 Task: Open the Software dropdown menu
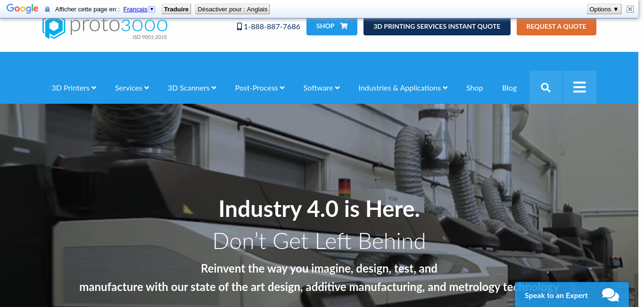click(322, 88)
